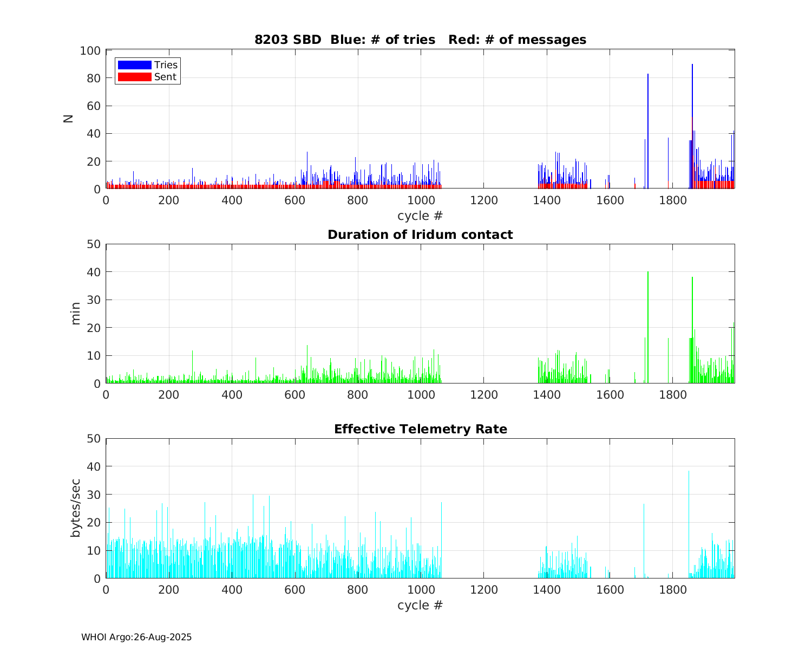
Task: Click the 'N' y-axis label
Action: (69, 119)
